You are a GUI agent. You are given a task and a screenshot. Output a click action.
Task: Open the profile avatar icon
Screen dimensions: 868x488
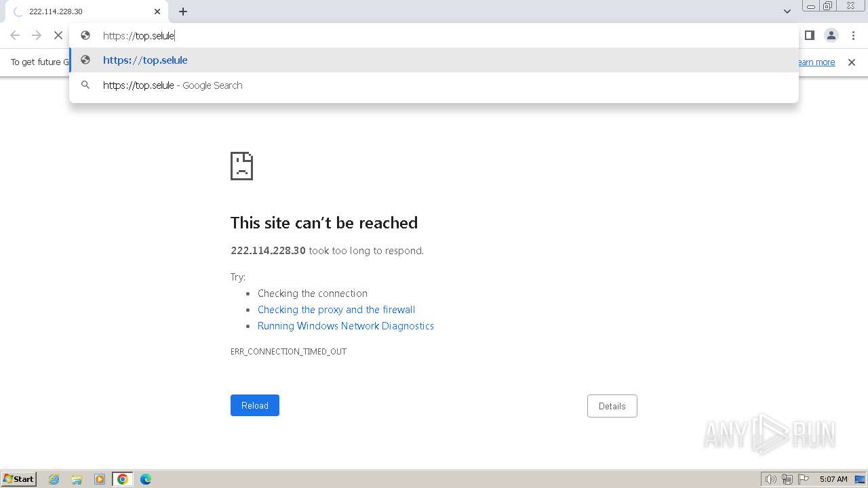pos(831,35)
